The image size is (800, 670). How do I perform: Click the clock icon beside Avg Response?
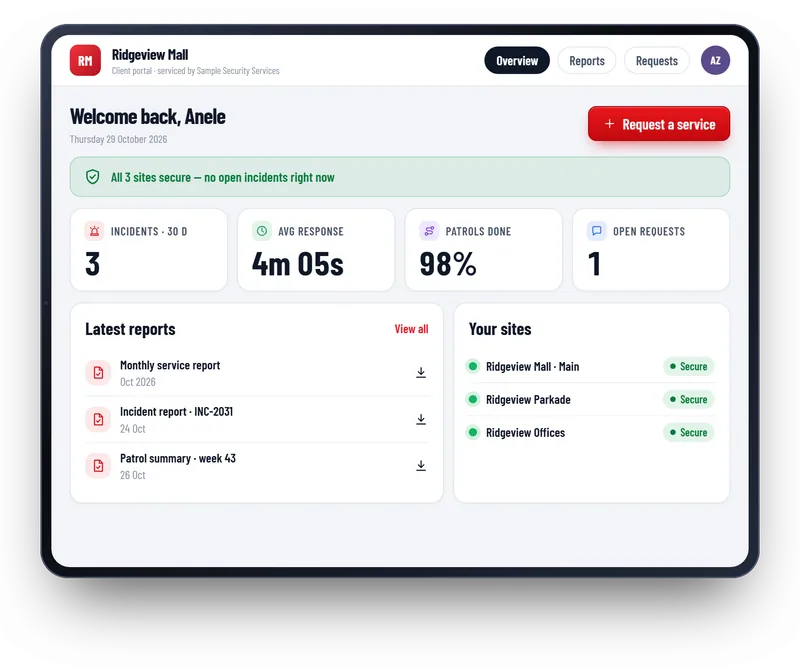262,231
